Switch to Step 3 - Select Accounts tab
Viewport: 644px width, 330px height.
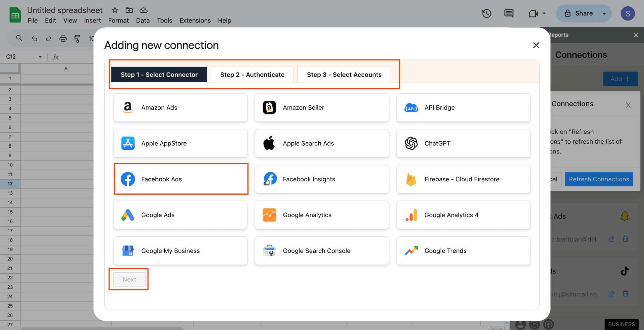point(344,75)
